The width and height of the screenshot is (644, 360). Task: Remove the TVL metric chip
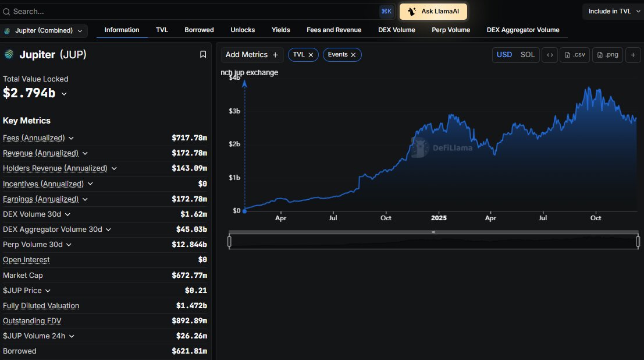[x=311, y=55]
